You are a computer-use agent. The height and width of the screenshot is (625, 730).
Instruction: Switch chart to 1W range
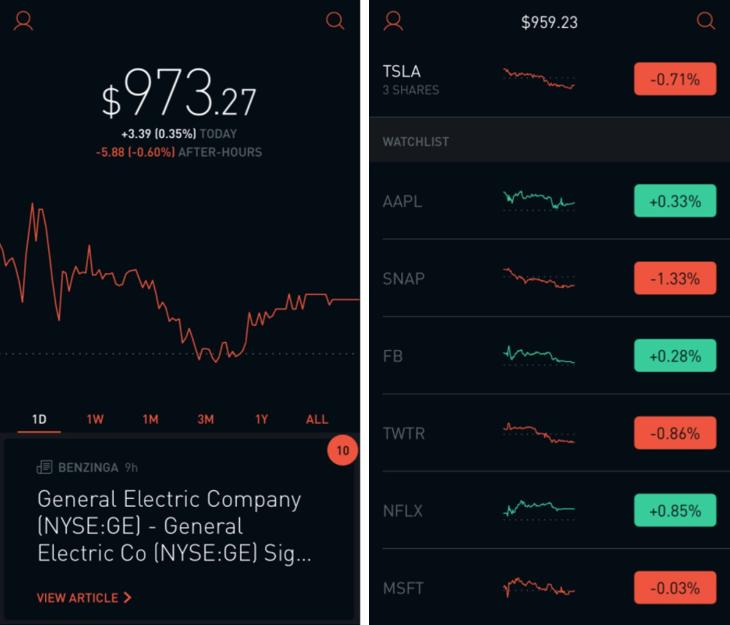(x=95, y=419)
